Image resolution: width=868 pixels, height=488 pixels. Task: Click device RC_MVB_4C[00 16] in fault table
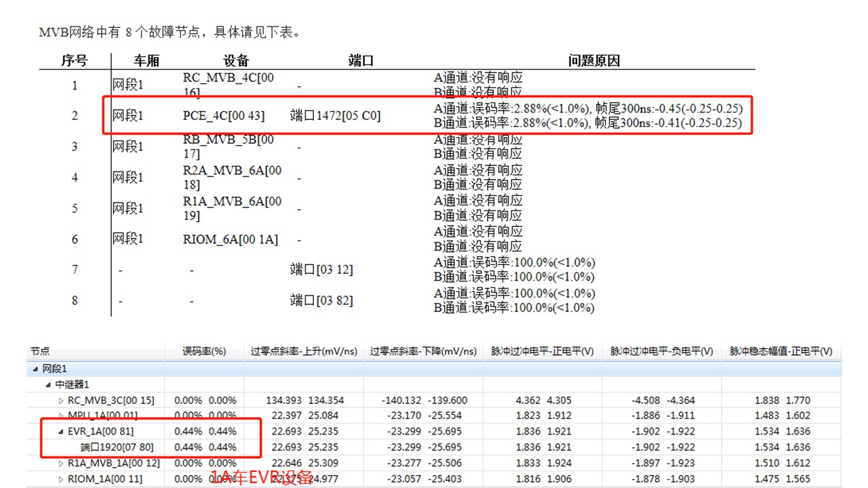pos(229,85)
